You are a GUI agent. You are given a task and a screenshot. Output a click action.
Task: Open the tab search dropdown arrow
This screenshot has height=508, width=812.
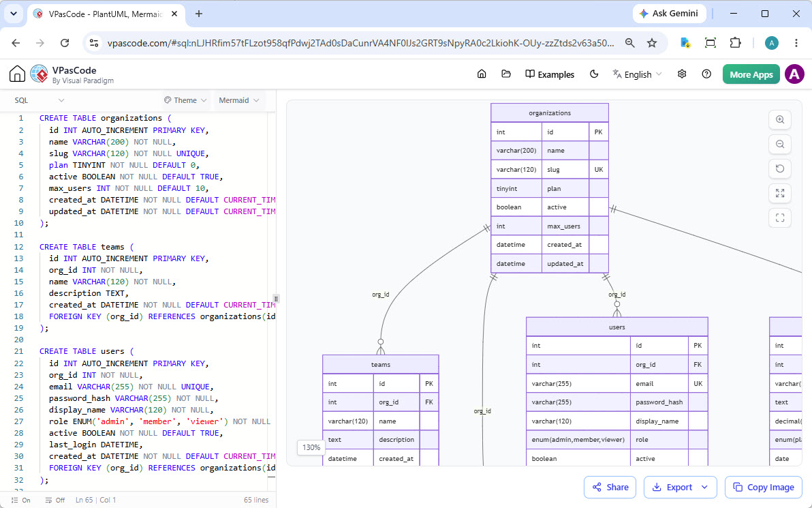(x=14, y=14)
